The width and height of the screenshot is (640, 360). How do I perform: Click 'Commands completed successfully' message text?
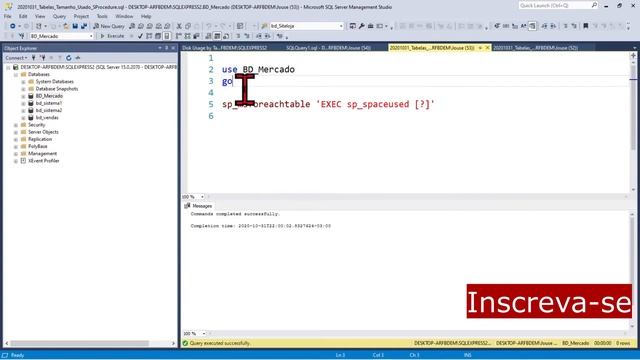(235, 214)
